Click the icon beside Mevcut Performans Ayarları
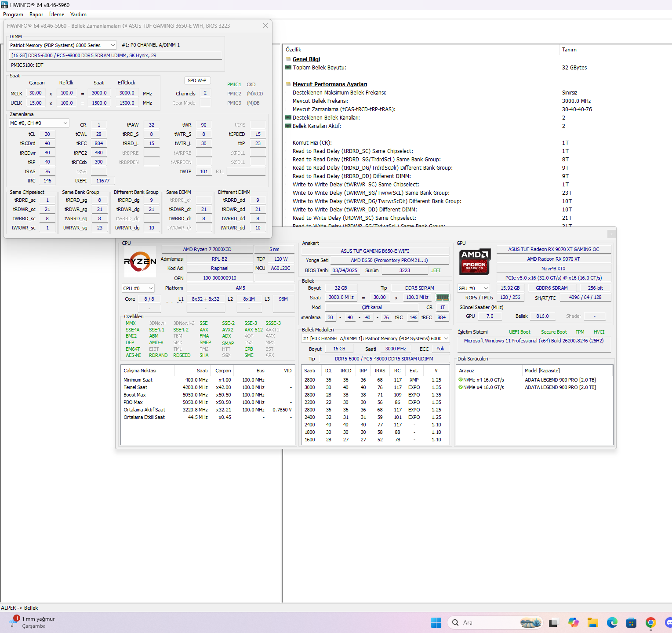 click(x=288, y=84)
